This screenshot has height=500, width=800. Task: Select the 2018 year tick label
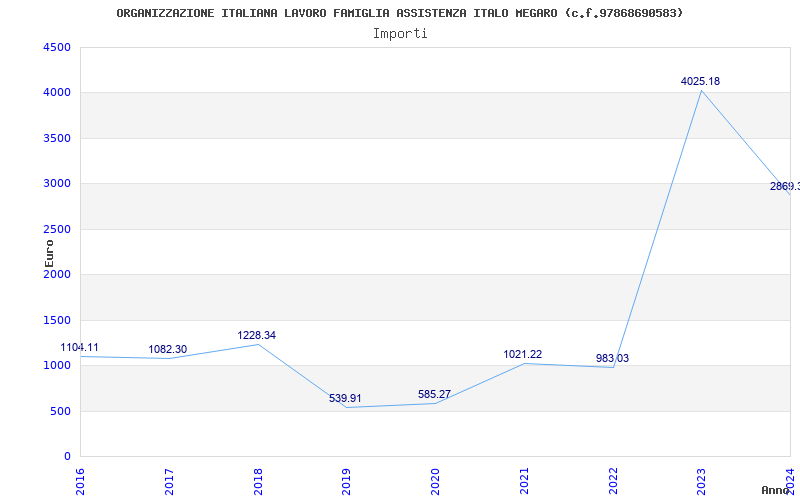click(258, 480)
